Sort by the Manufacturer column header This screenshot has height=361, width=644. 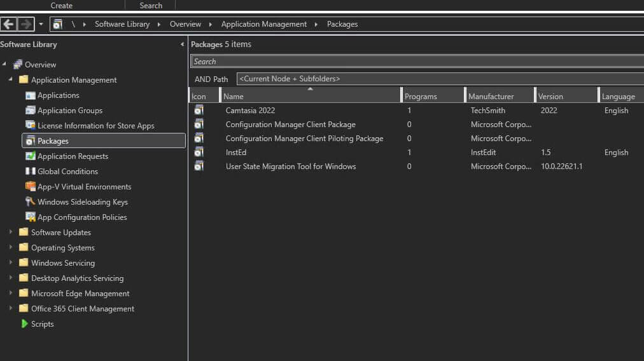click(500, 97)
